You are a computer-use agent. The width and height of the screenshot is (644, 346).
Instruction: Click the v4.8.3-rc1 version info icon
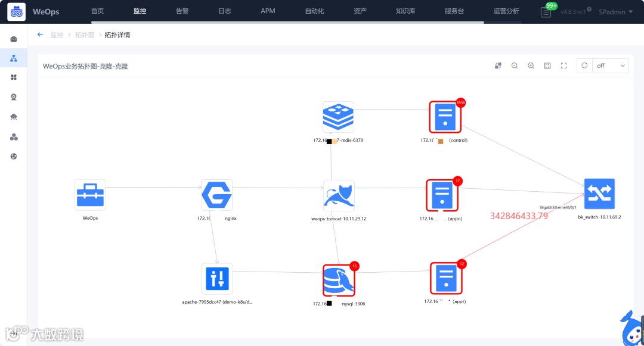(x=589, y=10)
